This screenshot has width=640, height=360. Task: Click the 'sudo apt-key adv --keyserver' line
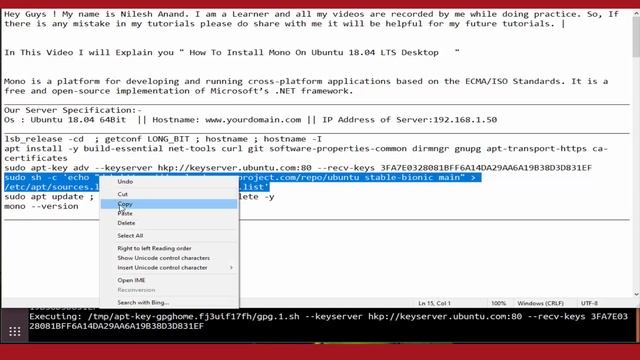pyautogui.click(x=298, y=168)
